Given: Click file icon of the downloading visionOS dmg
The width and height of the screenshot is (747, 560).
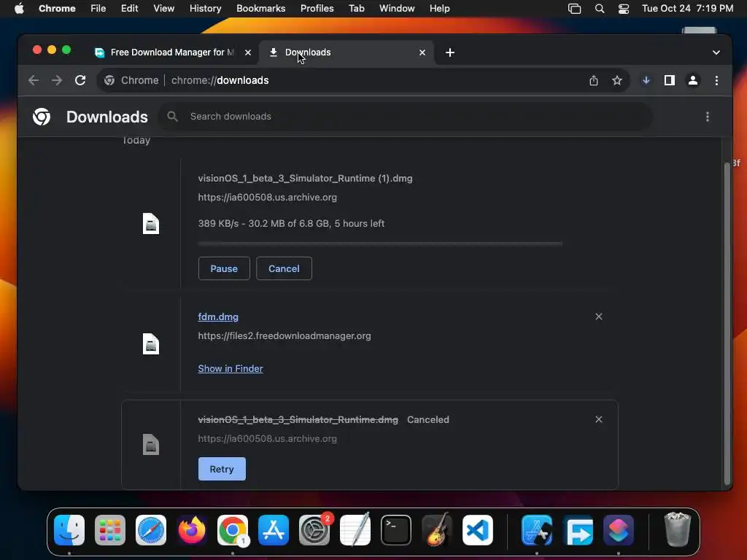Looking at the screenshot, I should (x=151, y=223).
